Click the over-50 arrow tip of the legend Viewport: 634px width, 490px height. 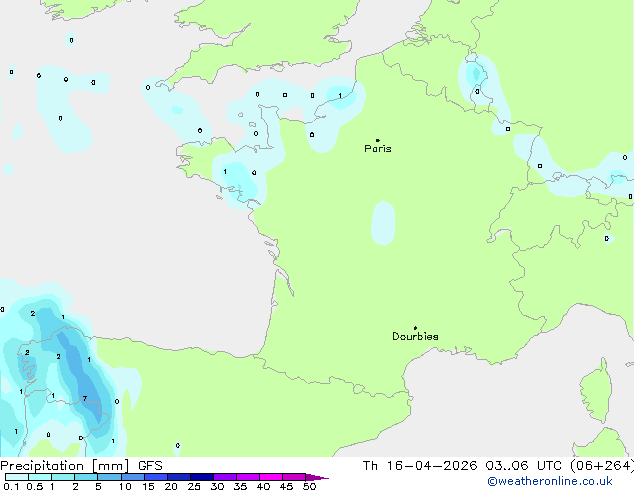318,477
